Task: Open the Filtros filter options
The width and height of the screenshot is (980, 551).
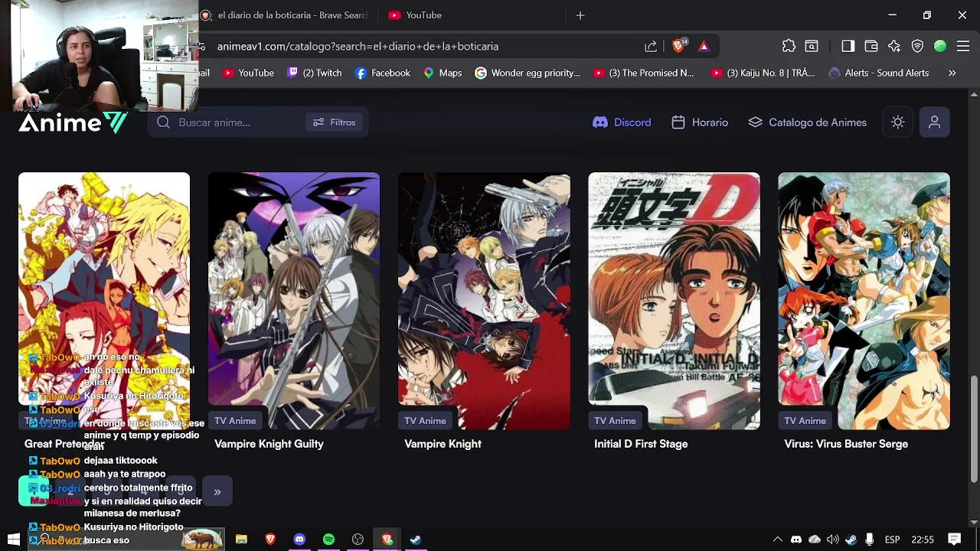Action: 334,122
